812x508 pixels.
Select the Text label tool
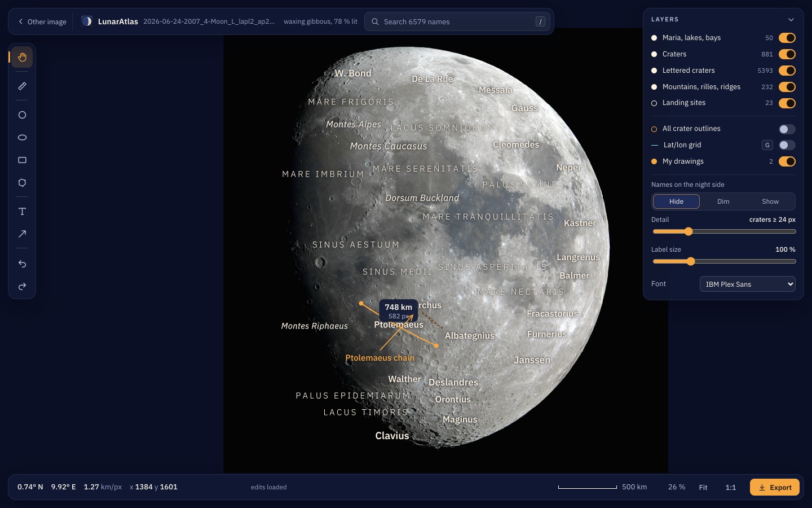22,211
